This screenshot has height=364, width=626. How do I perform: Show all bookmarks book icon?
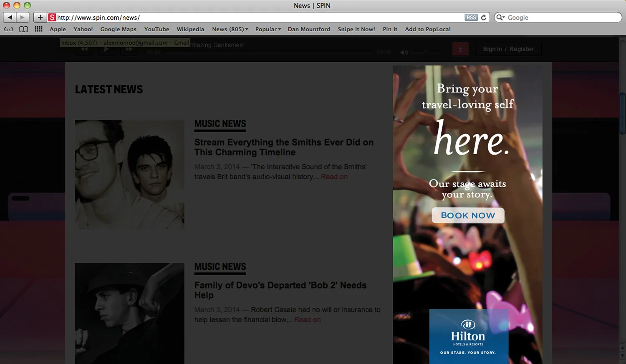tap(24, 29)
